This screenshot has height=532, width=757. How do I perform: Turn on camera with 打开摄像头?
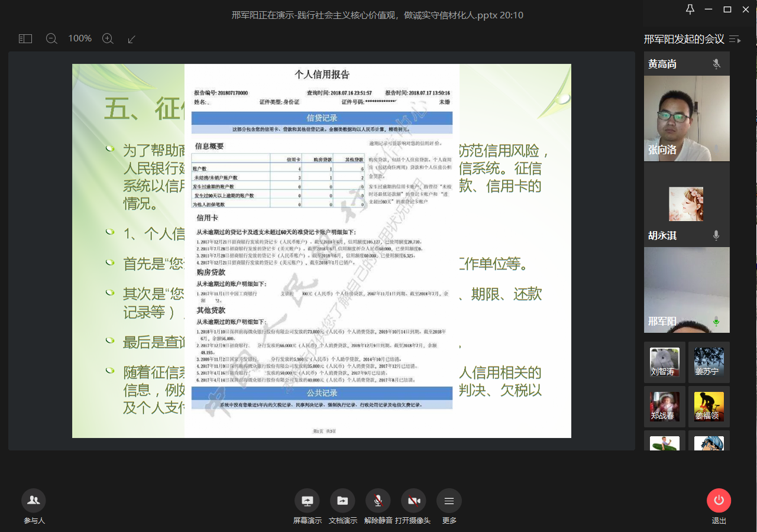coord(413,501)
